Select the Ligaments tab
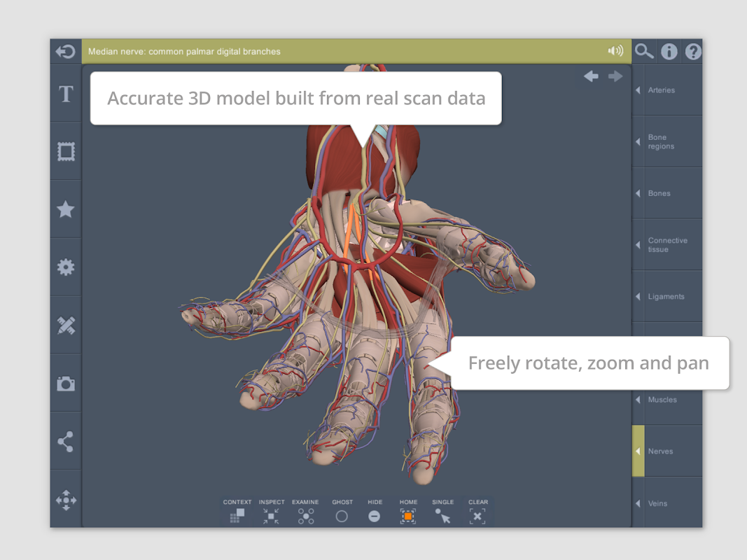Image resolution: width=747 pixels, height=560 pixels. click(666, 297)
